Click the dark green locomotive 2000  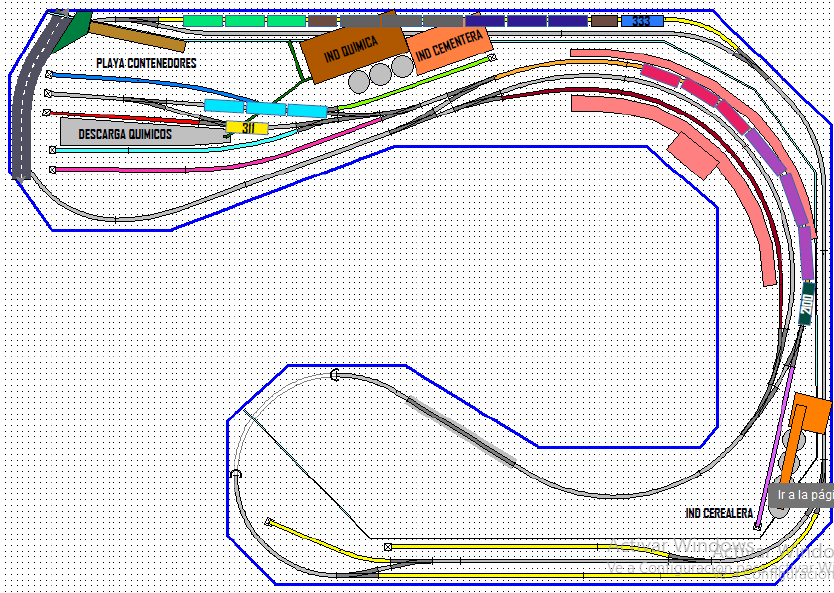click(807, 304)
